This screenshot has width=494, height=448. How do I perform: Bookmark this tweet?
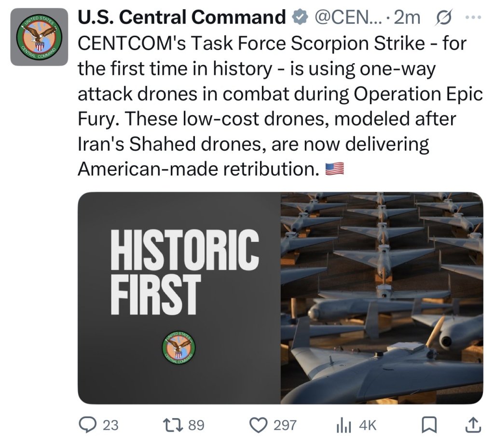[429, 425]
